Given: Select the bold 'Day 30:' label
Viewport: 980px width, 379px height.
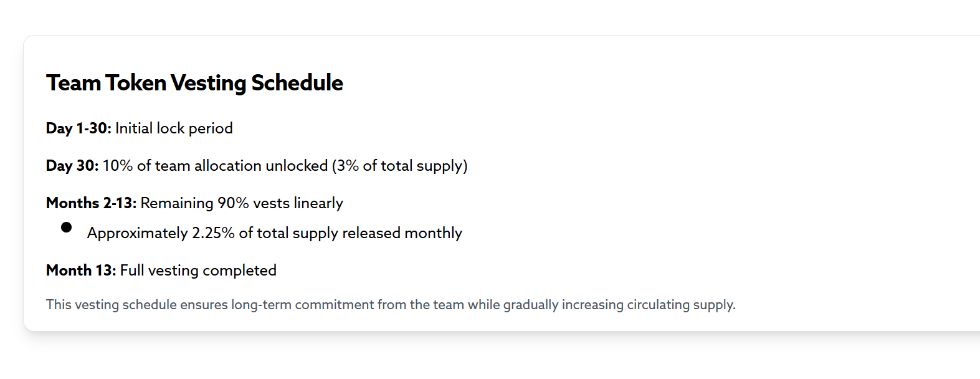Looking at the screenshot, I should [72, 166].
